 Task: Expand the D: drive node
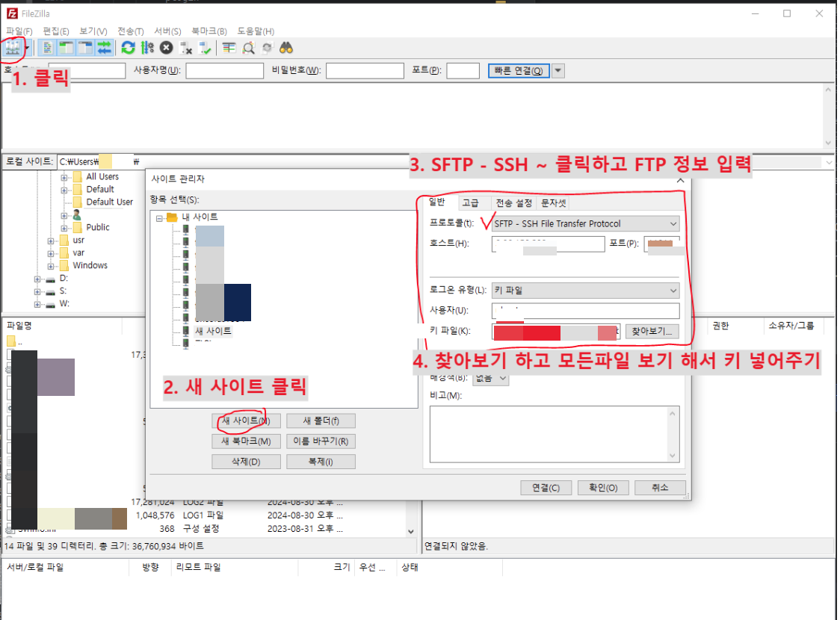tap(37, 279)
